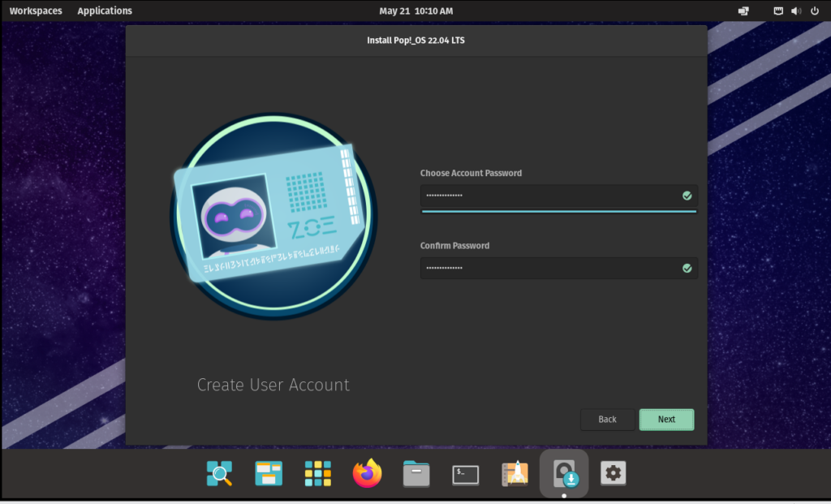Image resolution: width=831 pixels, height=504 pixels.
Task: Click the Next button
Action: click(x=667, y=420)
